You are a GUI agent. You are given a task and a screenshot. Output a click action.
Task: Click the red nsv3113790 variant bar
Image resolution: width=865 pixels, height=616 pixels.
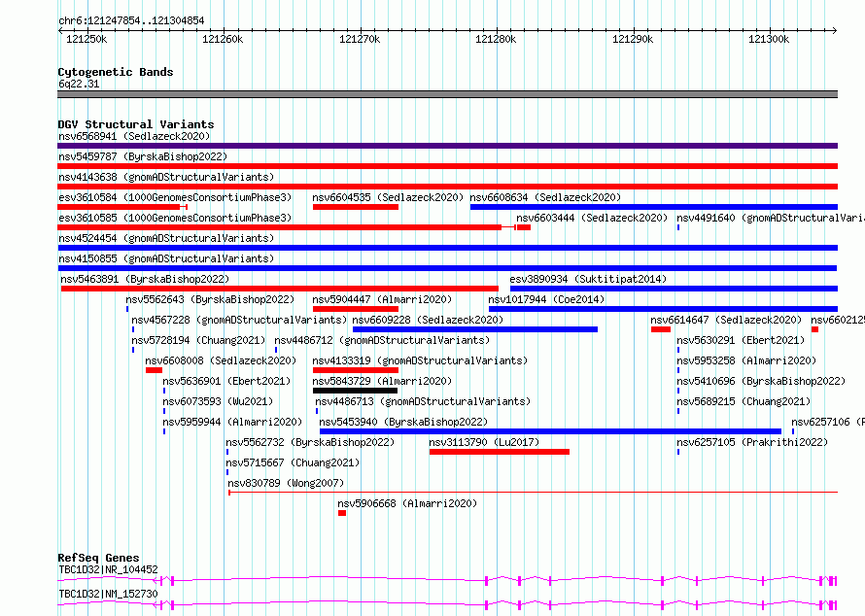point(500,452)
